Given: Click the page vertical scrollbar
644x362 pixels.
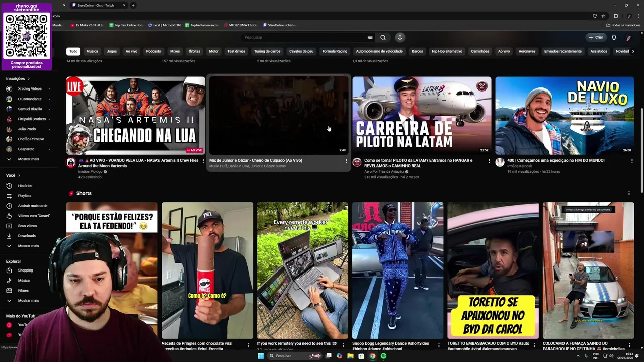Looking at the screenshot, I should [x=641, y=151].
